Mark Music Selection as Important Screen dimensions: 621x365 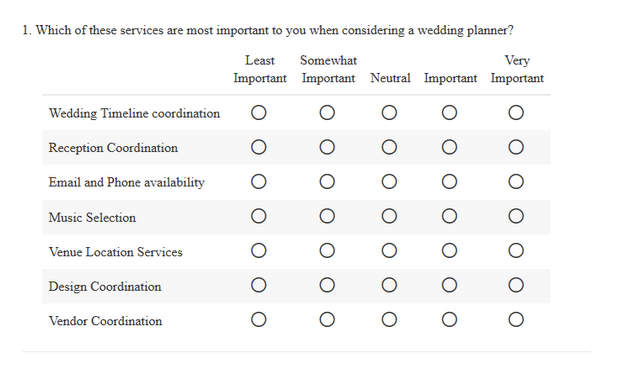450,216
